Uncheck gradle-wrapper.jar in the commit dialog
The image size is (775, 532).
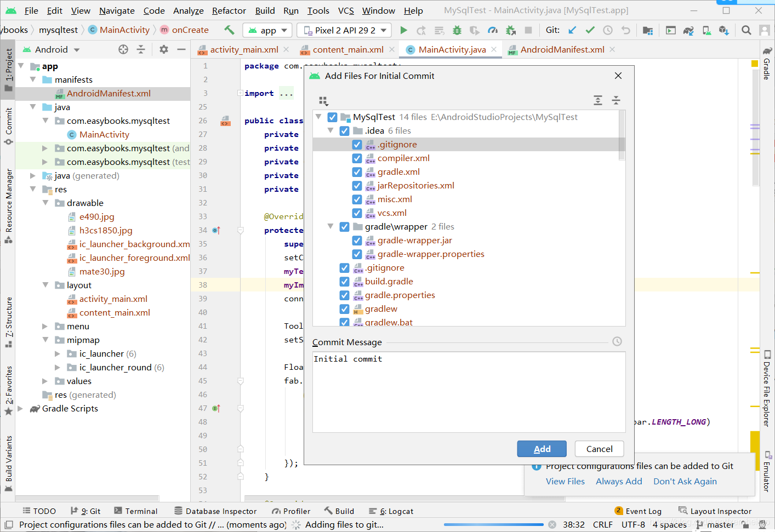(x=358, y=240)
